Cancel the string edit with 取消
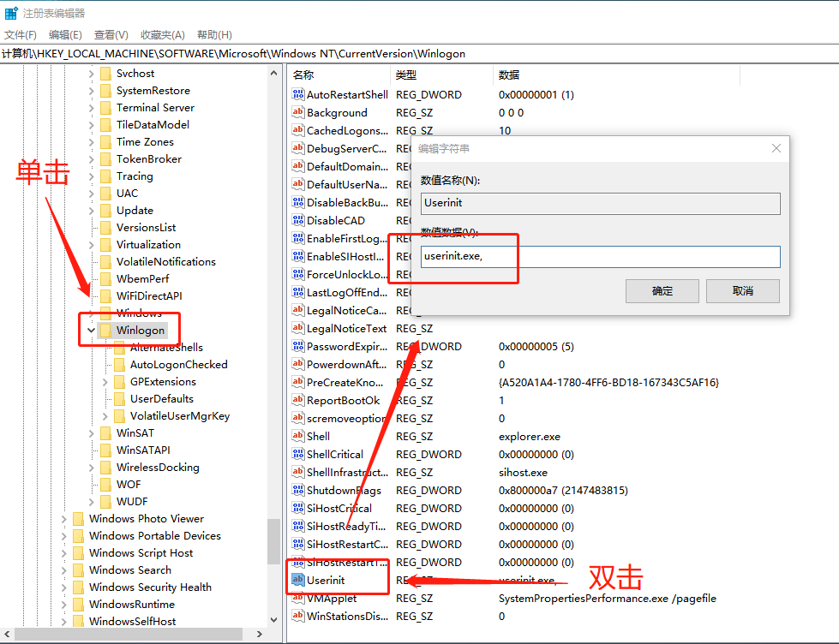Viewport: 839px width, 644px height. (743, 291)
